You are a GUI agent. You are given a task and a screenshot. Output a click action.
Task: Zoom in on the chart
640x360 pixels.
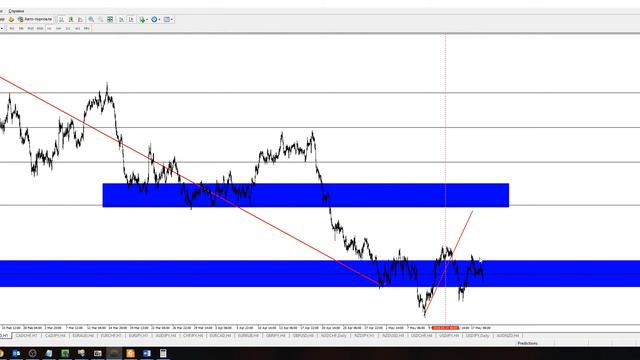pyautogui.click(x=91, y=19)
